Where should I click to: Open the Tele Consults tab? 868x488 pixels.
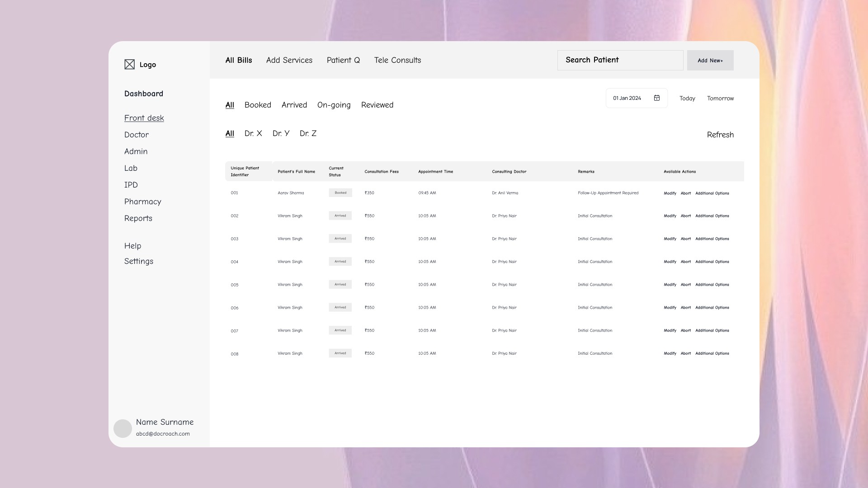click(397, 60)
